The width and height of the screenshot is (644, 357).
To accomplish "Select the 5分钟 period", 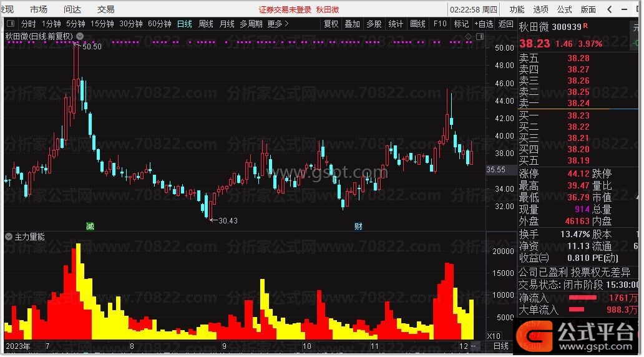I will point(76,24).
